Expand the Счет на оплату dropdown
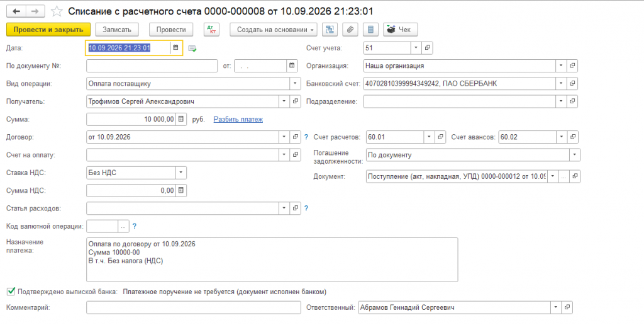The height and width of the screenshot is (325, 644). [284, 155]
